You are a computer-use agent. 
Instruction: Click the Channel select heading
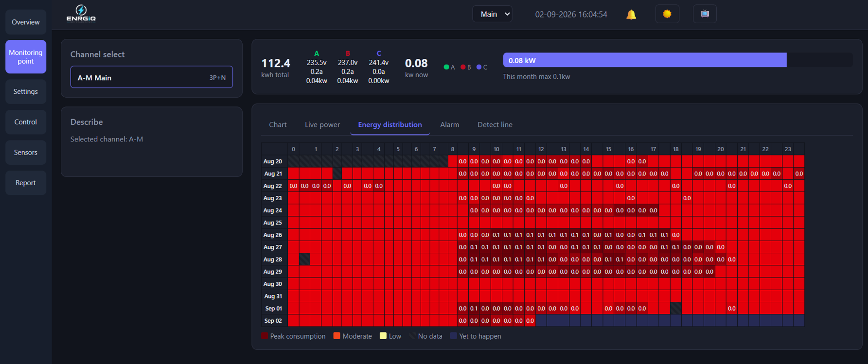[97, 54]
